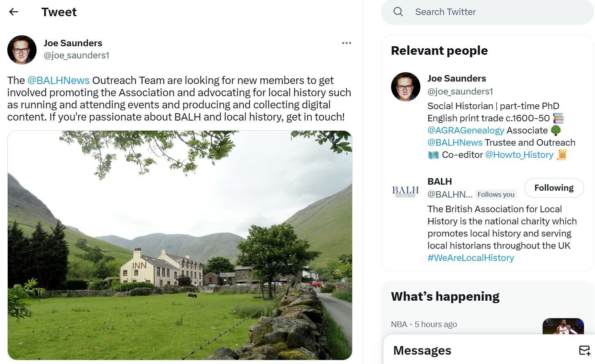595x364 pixels.
Task: Open NBA trending story thumbnail
Action: 563,326
